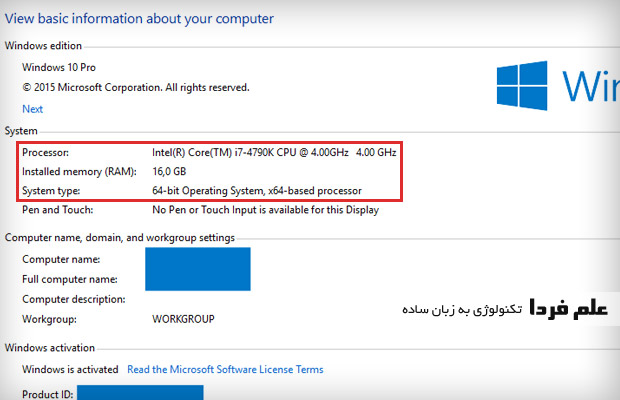Open Read the Microsoft Software License Terms
Viewport: 620px width, 400px height.
[x=225, y=369]
